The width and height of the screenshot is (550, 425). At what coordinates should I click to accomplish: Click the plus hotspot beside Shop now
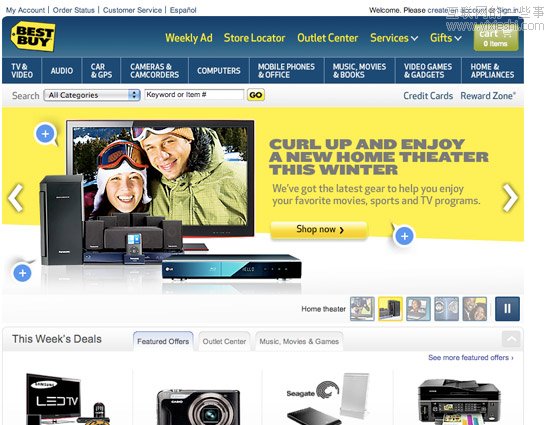404,236
